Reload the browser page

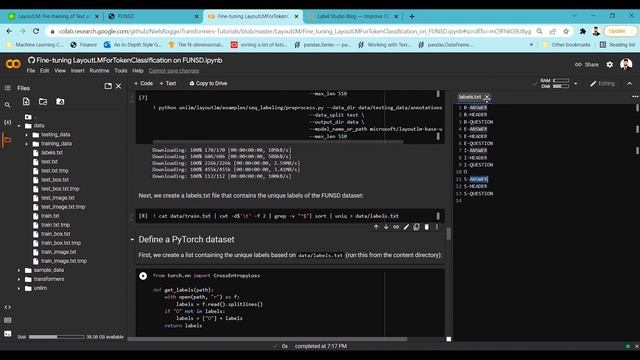tap(36, 31)
